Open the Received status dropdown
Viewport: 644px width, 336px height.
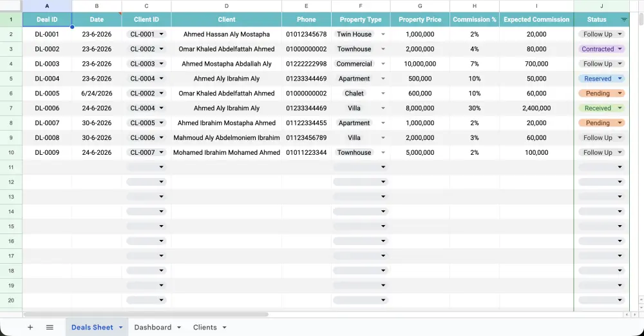(x=620, y=108)
